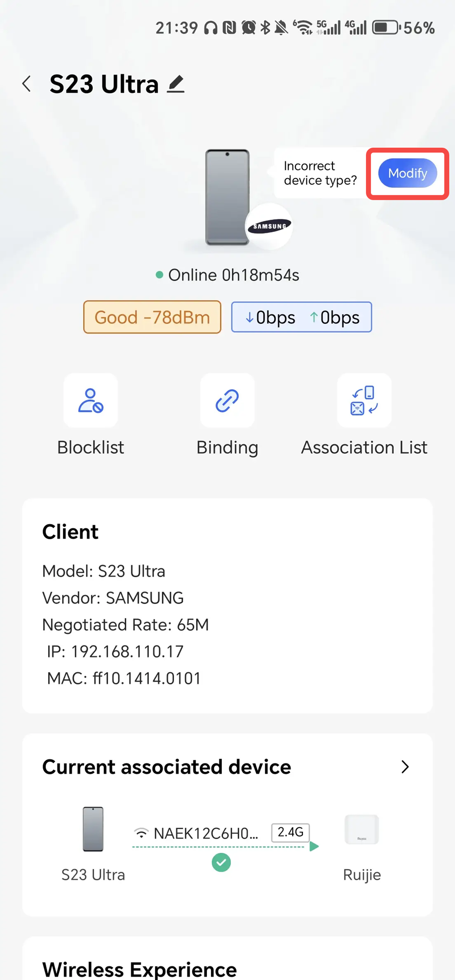455x980 pixels.
Task: Tap the Binding link icon
Action: point(227,400)
